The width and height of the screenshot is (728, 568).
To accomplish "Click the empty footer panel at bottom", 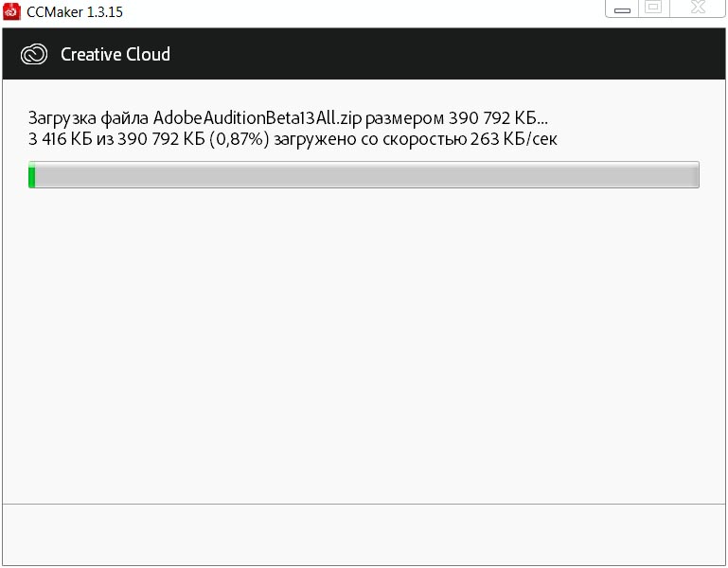I will pos(364,533).
